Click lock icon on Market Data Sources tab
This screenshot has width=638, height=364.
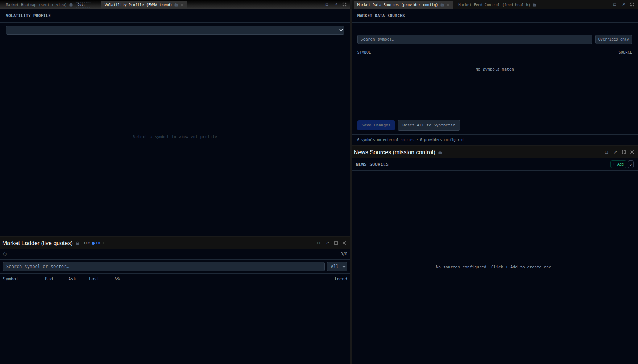click(x=442, y=5)
